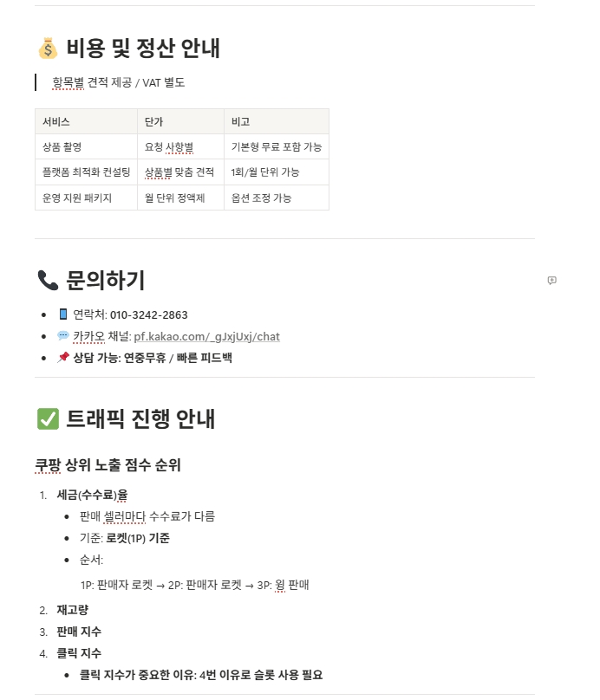The height and width of the screenshot is (700, 600).
Task: Click the 비용 및 정산 안내 heading
Action: pyautogui.click(x=143, y=49)
